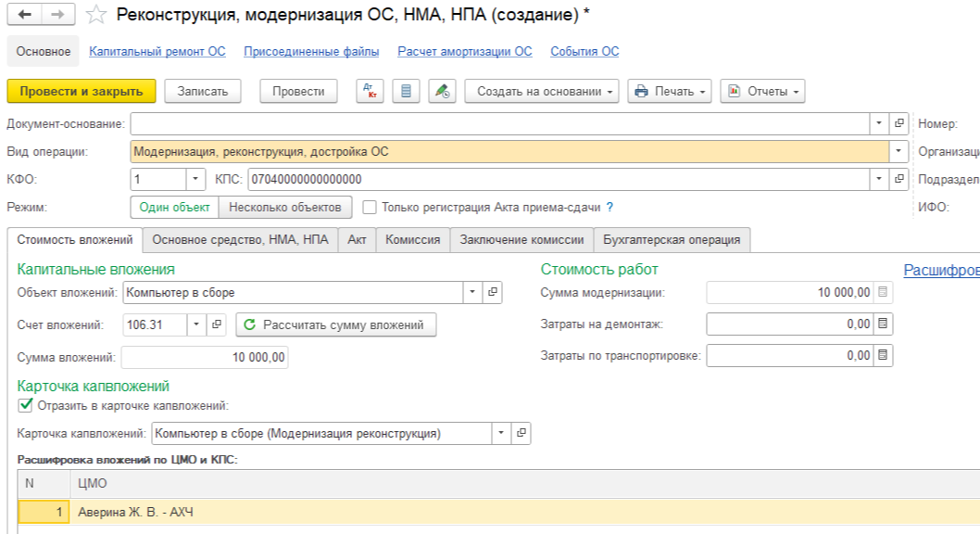The image size is (980, 534).
Task: Open the Счет вложений account open icon
Action: pos(216,324)
